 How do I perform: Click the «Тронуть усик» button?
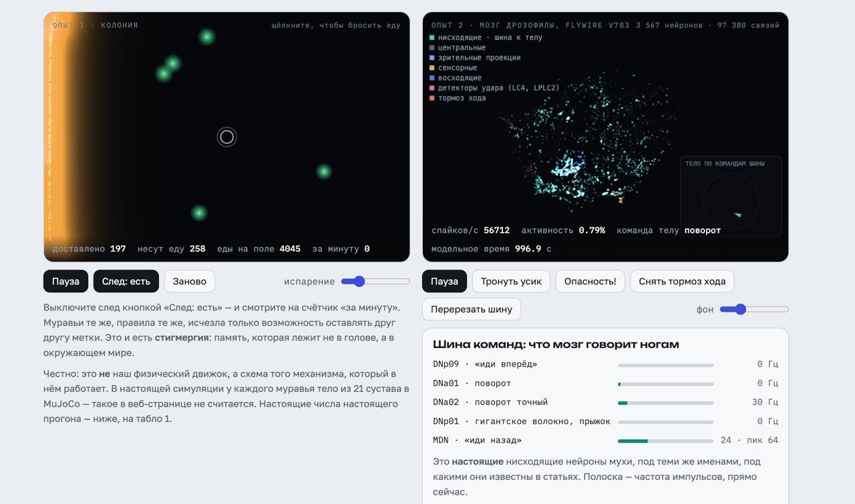point(511,281)
